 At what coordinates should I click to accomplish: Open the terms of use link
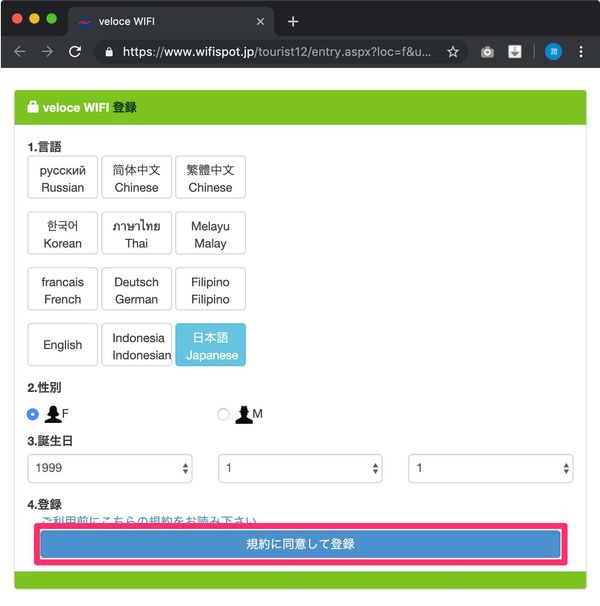tap(149, 520)
